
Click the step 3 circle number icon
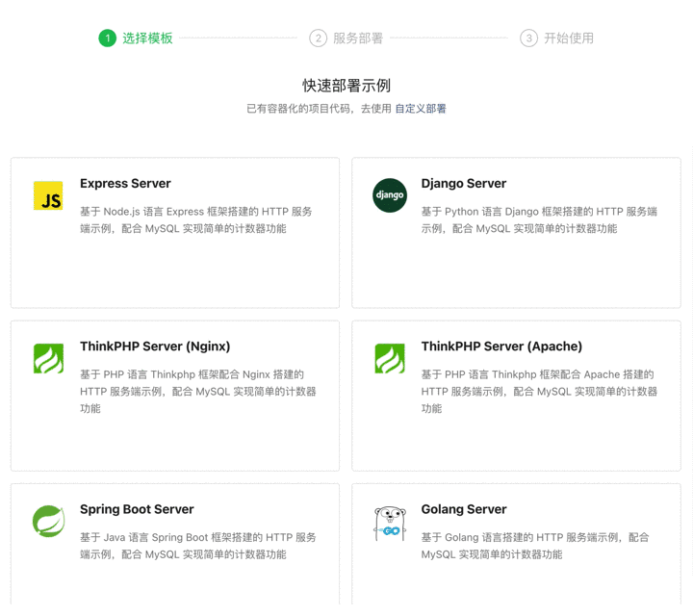click(528, 38)
